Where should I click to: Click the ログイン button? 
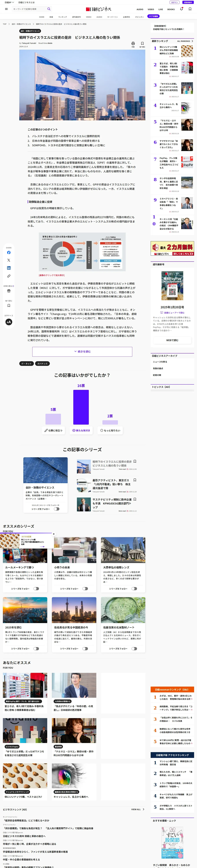coord(174,2)
